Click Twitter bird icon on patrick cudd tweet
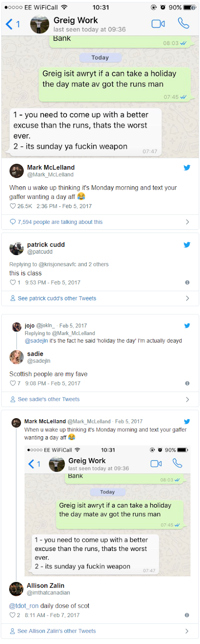This screenshot has height=644, width=200. (187, 244)
